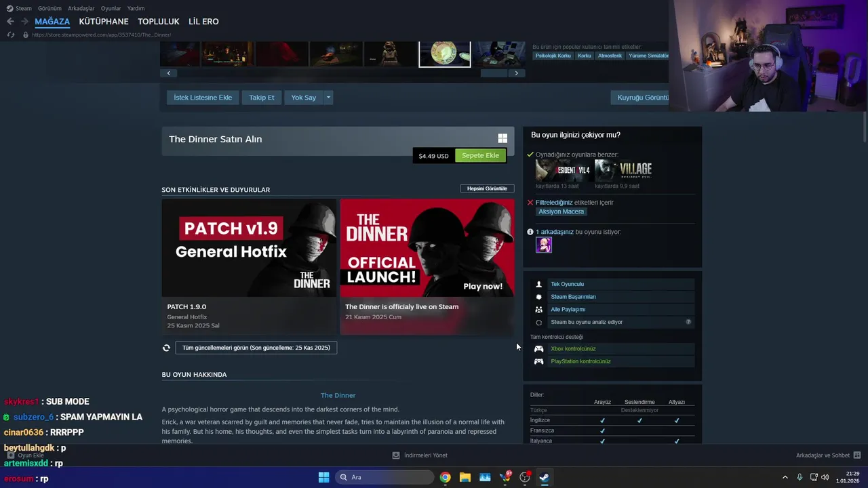Open the Korku tag
The height and width of the screenshot is (488, 868).
coord(585,56)
